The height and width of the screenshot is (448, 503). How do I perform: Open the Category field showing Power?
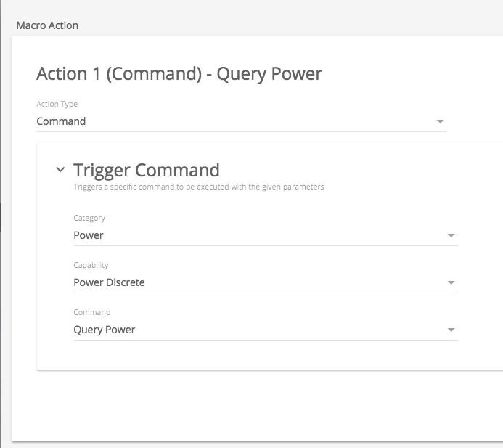point(254,235)
